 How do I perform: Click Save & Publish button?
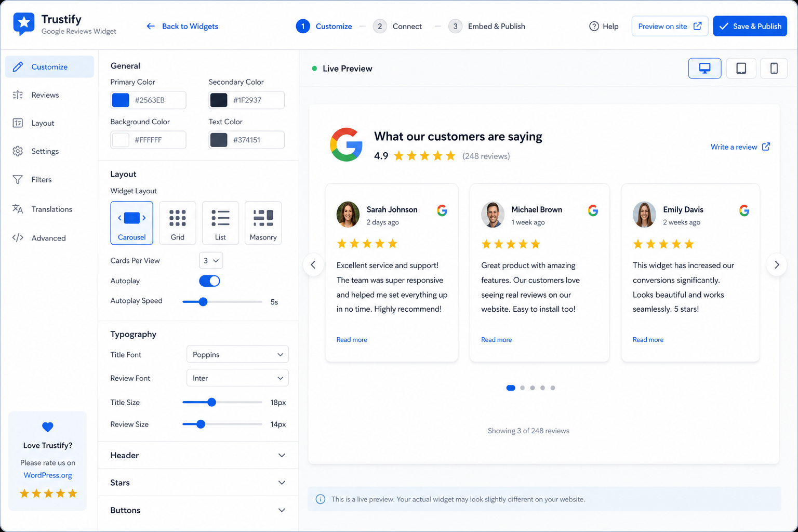tap(750, 26)
